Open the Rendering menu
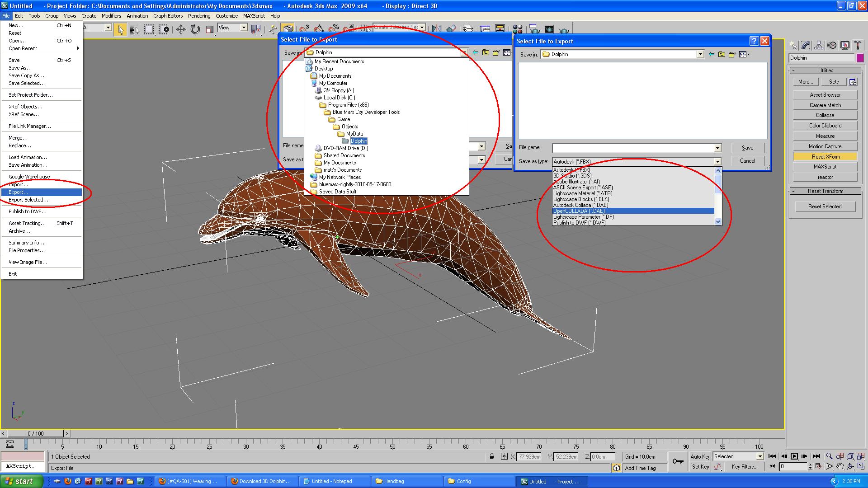868x488 pixels. click(x=199, y=16)
